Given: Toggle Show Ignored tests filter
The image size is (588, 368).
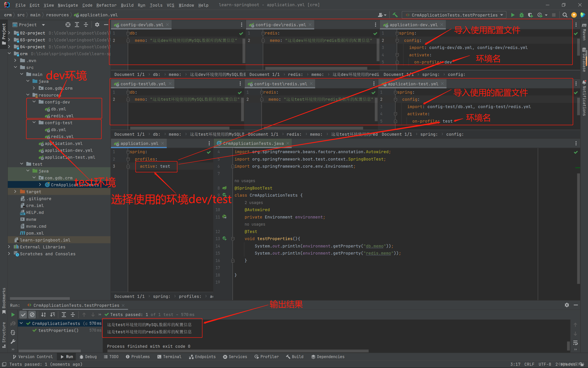Looking at the screenshot, I should tap(32, 314).
